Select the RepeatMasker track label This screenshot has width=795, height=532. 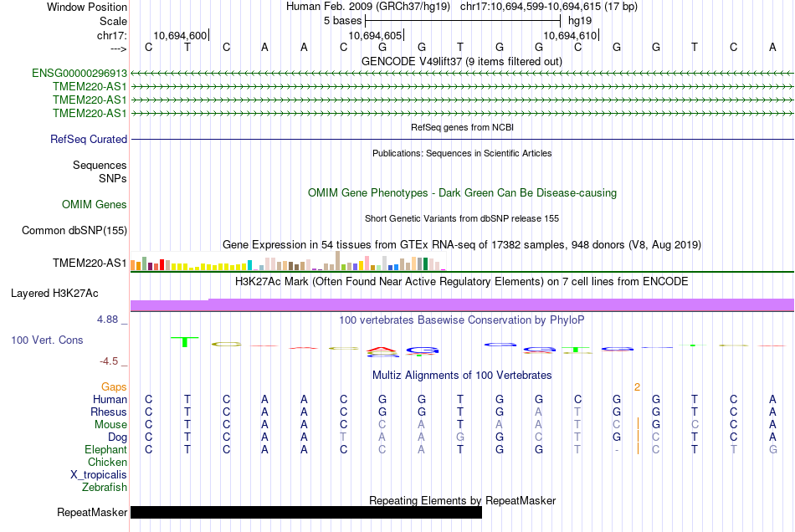coord(92,512)
